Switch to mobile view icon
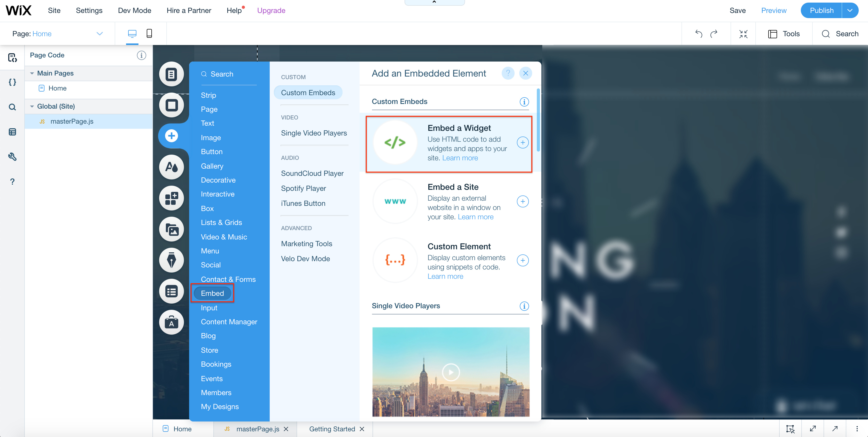Viewport: 868px width, 437px height. [149, 33]
